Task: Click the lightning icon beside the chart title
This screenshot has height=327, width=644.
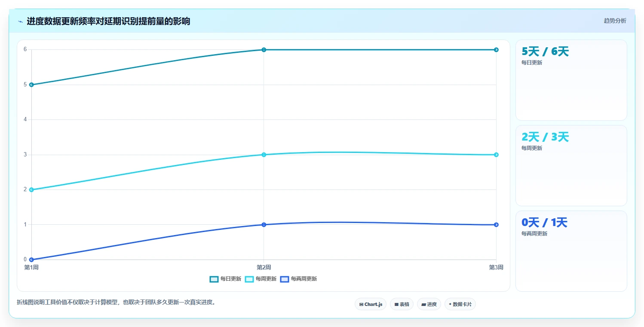Action: coord(20,21)
